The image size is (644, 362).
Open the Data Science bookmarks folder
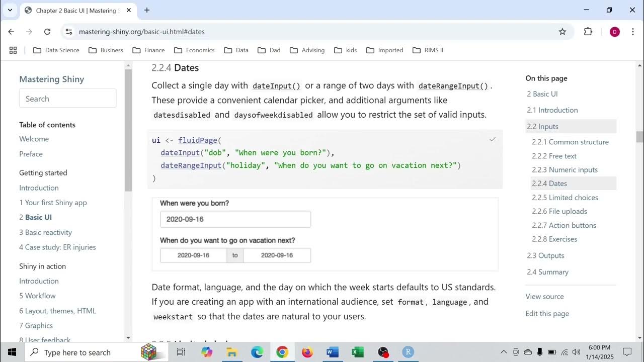[x=56, y=50]
